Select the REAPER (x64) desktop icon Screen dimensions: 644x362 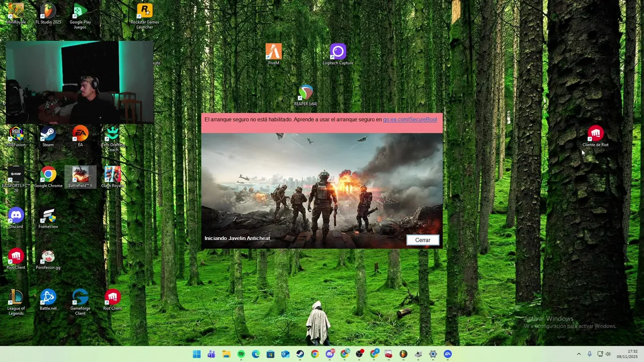(x=306, y=96)
